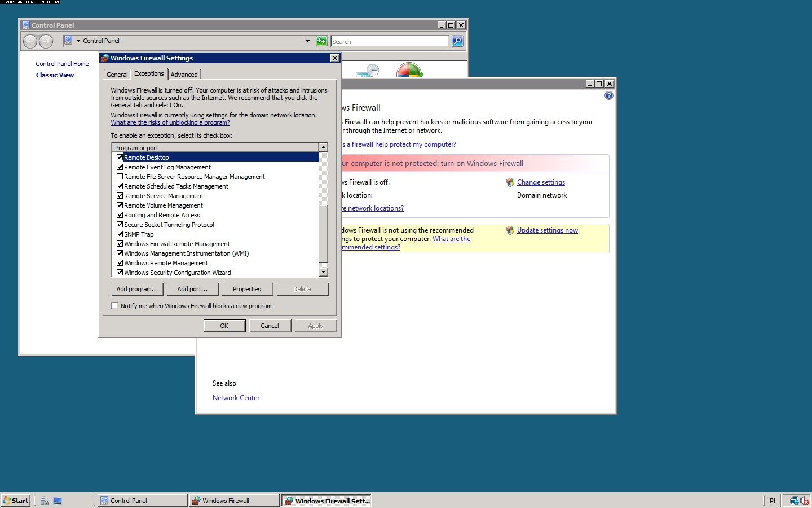
Task: Open risks of unblocking a program link
Action: tap(170, 122)
